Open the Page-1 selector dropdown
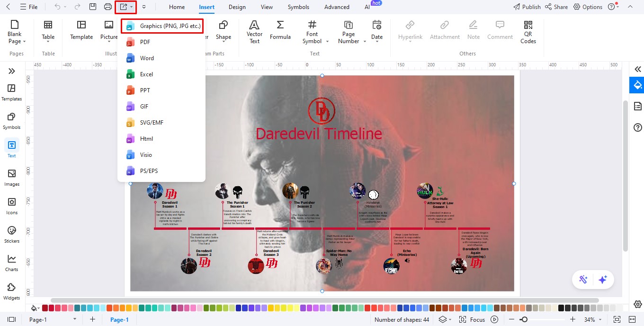The height and width of the screenshot is (326, 644). [x=52, y=320]
